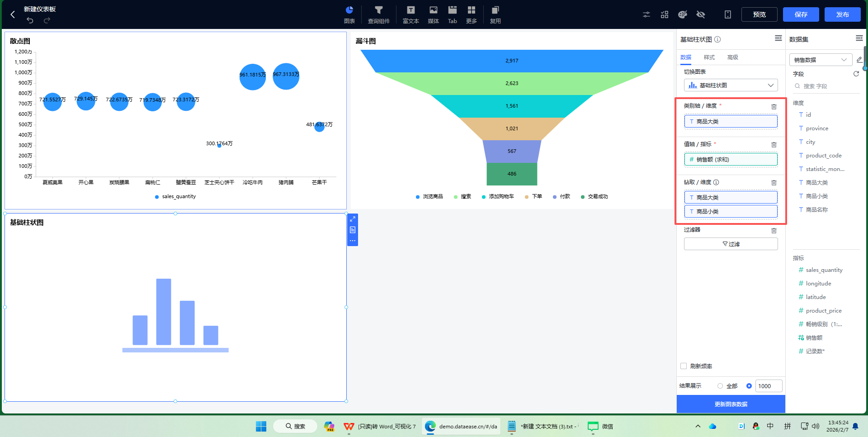Viewport: 868px width, 437px height.
Task: Click the 发布 publish button
Action: 843,14
